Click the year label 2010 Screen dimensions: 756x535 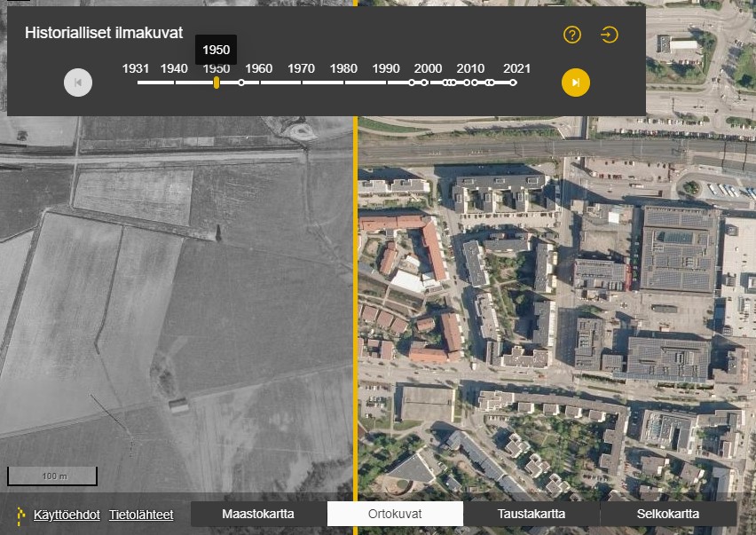[470, 68]
